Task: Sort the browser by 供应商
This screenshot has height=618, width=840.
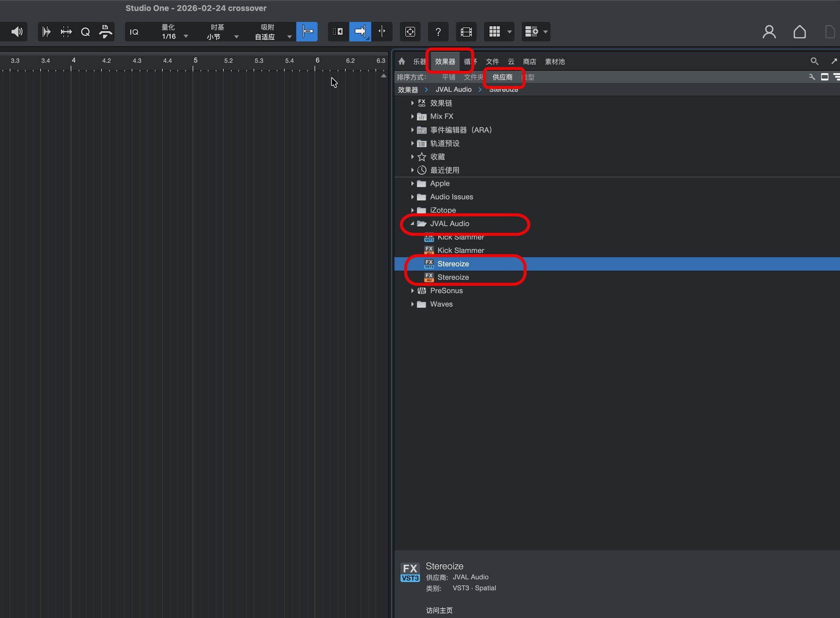Action: (502, 77)
